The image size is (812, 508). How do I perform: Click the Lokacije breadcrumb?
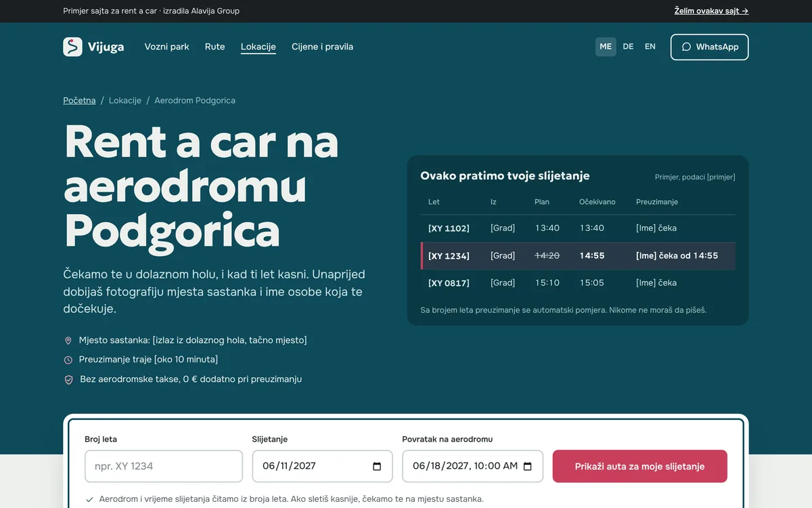[x=125, y=100]
